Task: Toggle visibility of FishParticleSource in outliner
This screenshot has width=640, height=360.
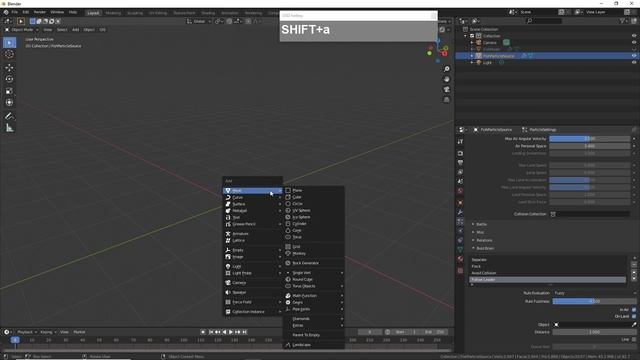Action: [x=634, y=56]
